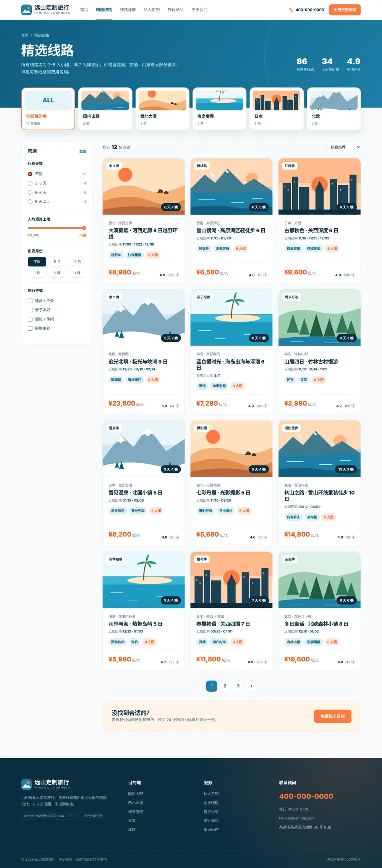Screen dimensions: 382x868
Task: Choose the 北欧 destination card
Action: (x=334, y=109)
